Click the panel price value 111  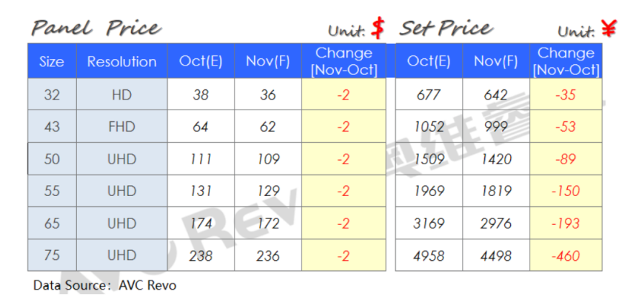pos(201,159)
